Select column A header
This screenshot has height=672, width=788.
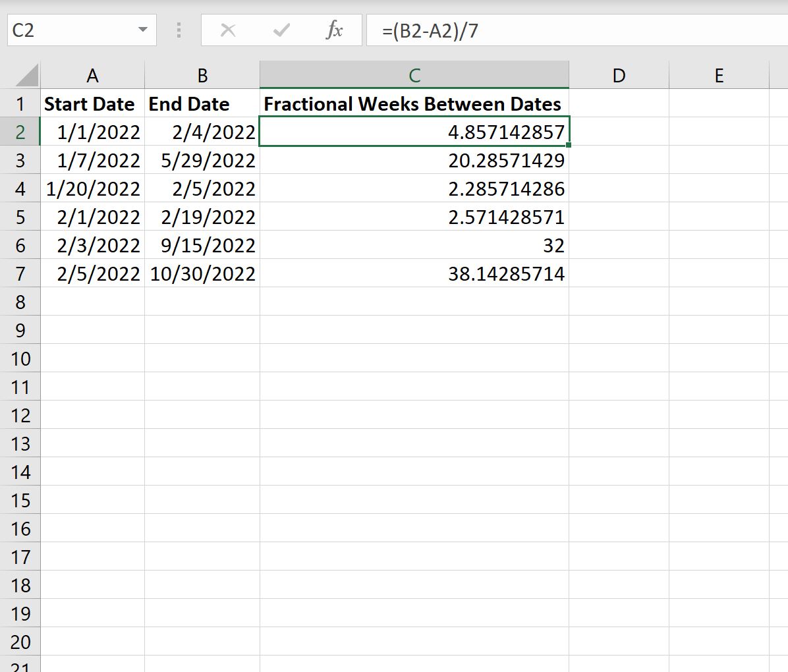click(92, 74)
